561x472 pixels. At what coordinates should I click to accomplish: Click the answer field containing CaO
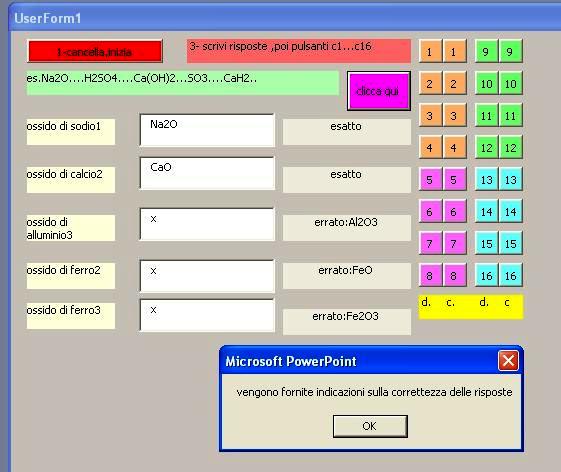pos(207,173)
